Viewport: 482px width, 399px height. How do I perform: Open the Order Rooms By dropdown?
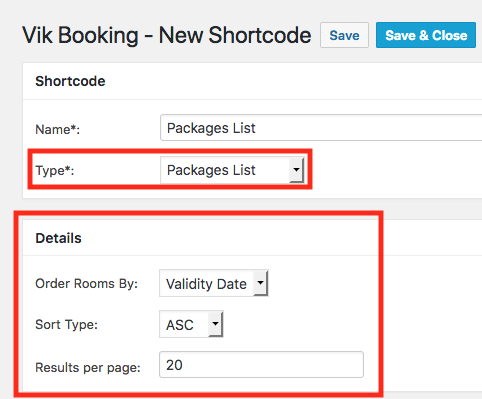pos(214,284)
